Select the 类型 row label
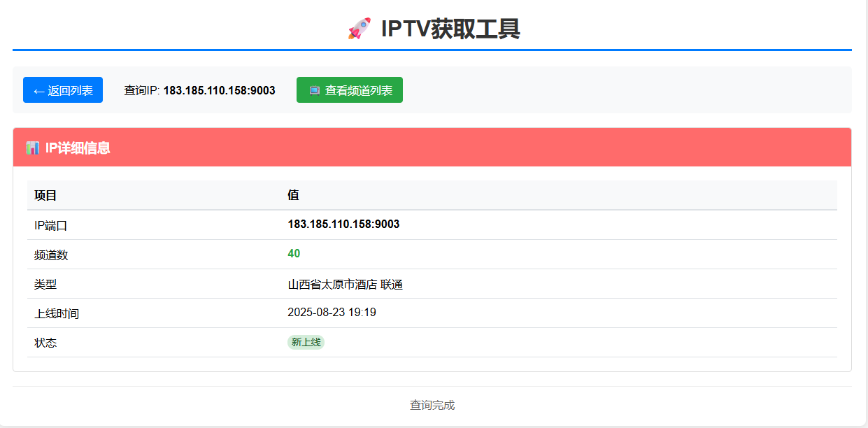The image size is (868, 428). pyautogui.click(x=45, y=284)
